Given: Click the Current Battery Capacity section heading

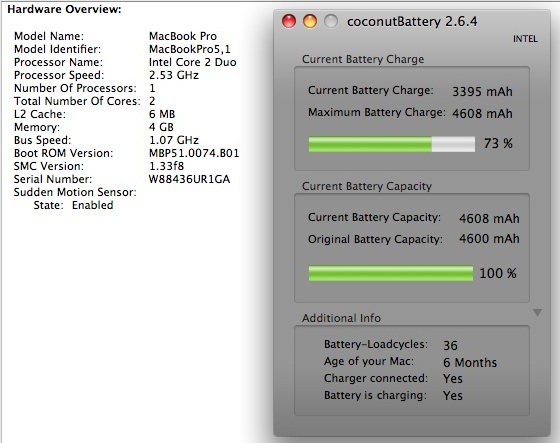Looking at the screenshot, I should pos(367,186).
